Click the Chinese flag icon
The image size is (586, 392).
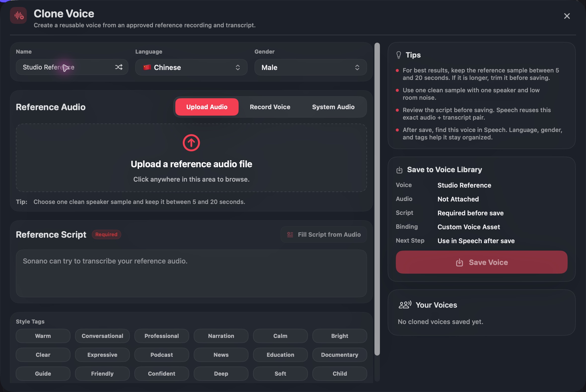coord(147,67)
